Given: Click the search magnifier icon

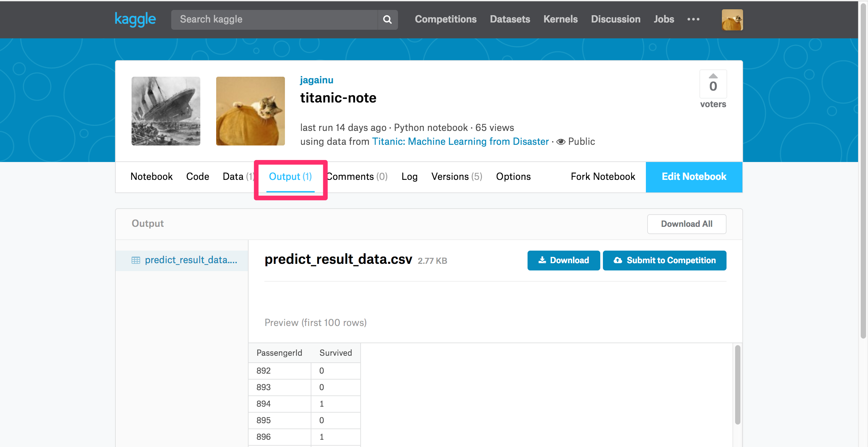Looking at the screenshot, I should (387, 20).
